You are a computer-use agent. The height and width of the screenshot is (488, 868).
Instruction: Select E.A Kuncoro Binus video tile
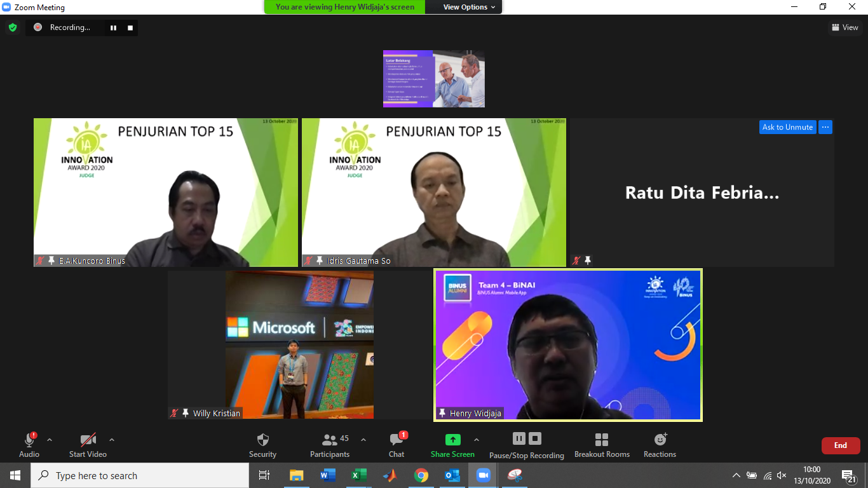coord(166,193)
